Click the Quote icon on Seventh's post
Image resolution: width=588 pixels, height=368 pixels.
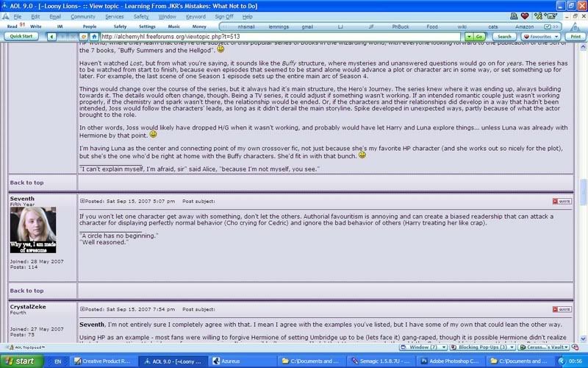pos(561,201)
